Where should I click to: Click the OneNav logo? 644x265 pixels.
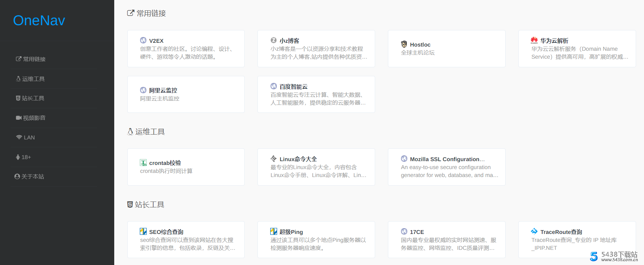point(39,21)
